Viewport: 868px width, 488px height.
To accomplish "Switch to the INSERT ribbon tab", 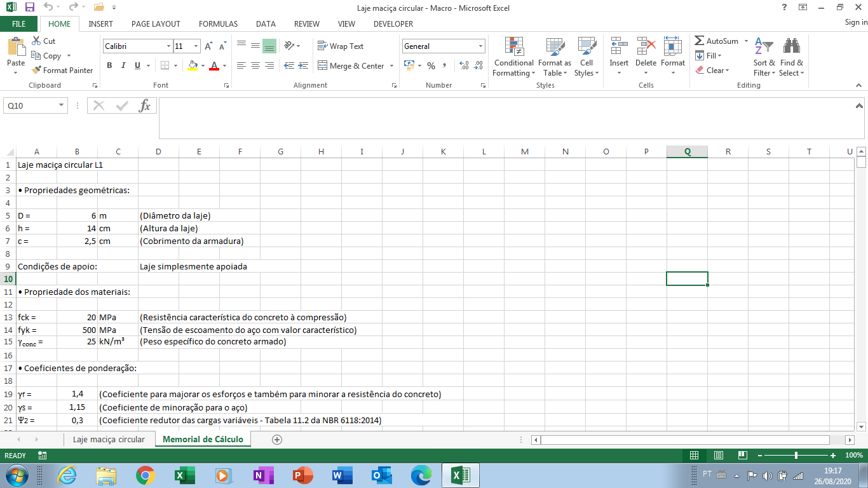I will click(101, 24).
